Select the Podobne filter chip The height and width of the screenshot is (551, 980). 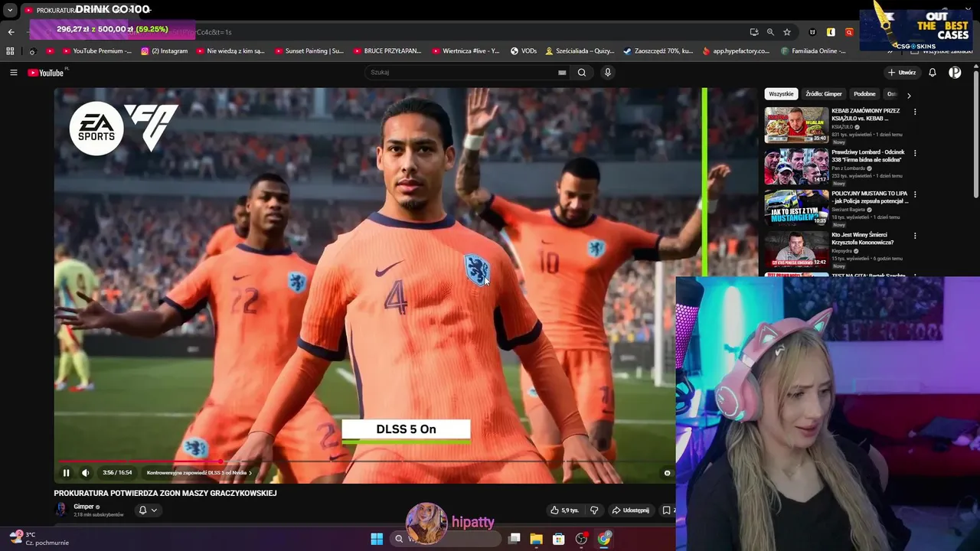(x=864, y=94)
